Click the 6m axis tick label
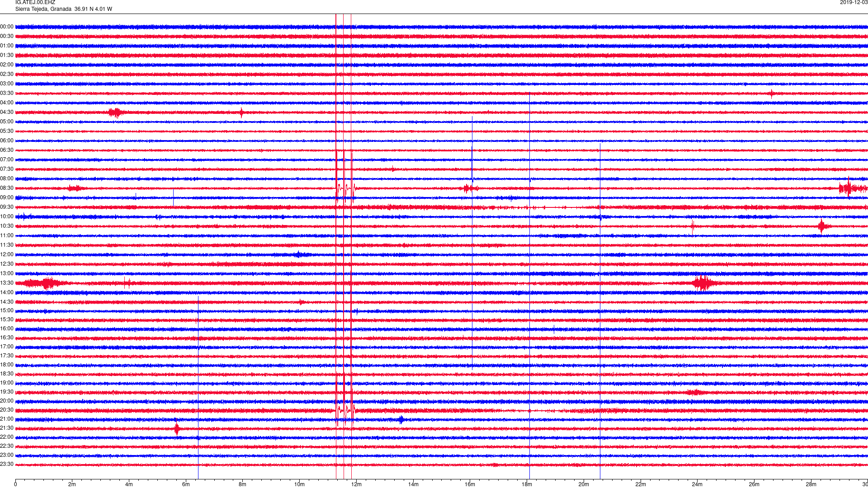This screenshot has height=488, width=868. click(186, 484)
